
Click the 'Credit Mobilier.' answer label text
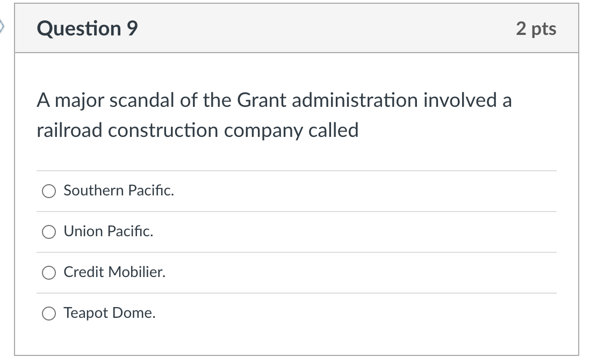114,272
